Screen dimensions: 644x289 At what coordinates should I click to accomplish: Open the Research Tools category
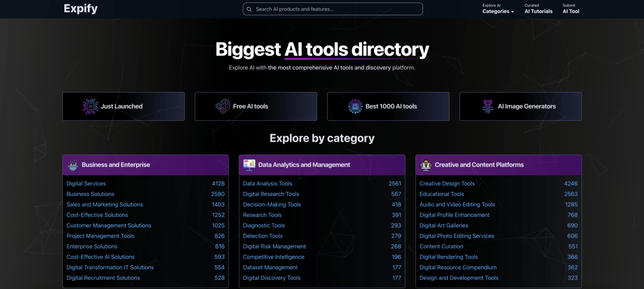click(x=263, y=215)
